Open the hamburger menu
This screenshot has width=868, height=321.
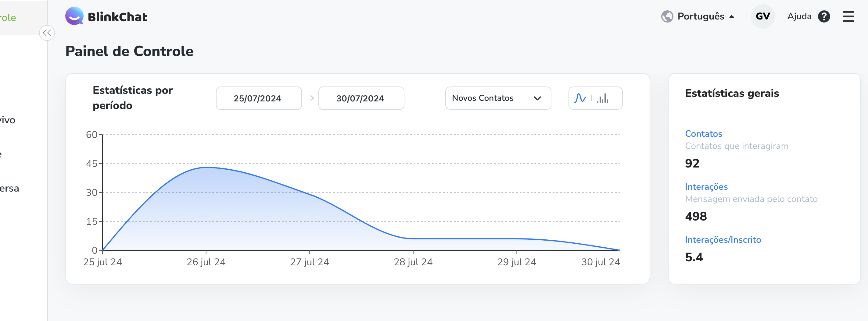click(x=848, y=16)
